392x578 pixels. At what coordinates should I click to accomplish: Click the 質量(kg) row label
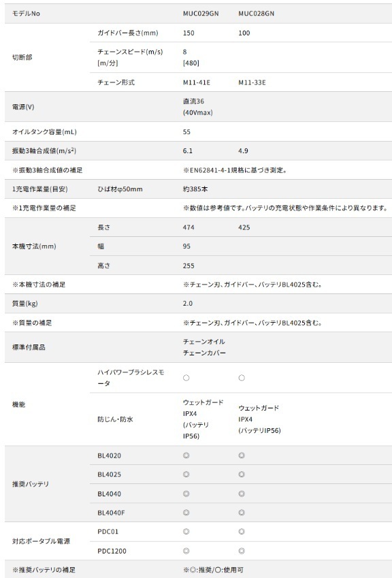click(x=25, y=304)
